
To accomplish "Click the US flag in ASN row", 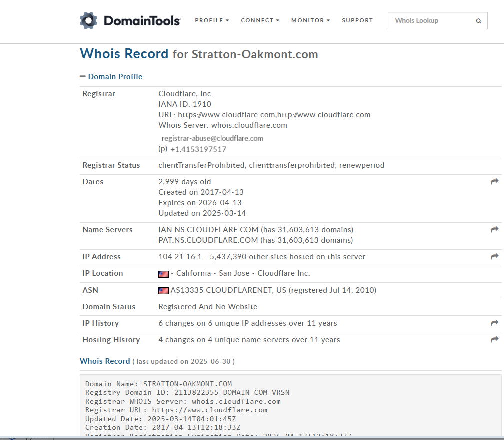I will pos(163,291).
